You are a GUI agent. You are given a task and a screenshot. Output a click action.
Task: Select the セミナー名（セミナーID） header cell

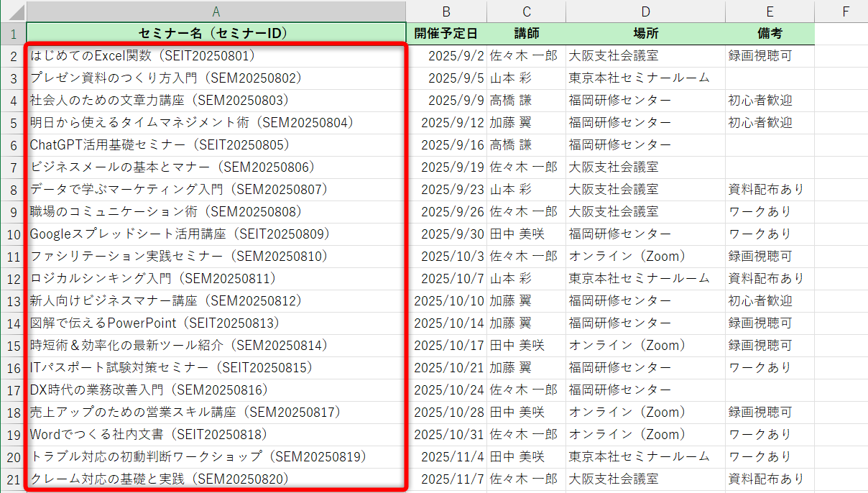pyautogui.click(x=216, y=34)
